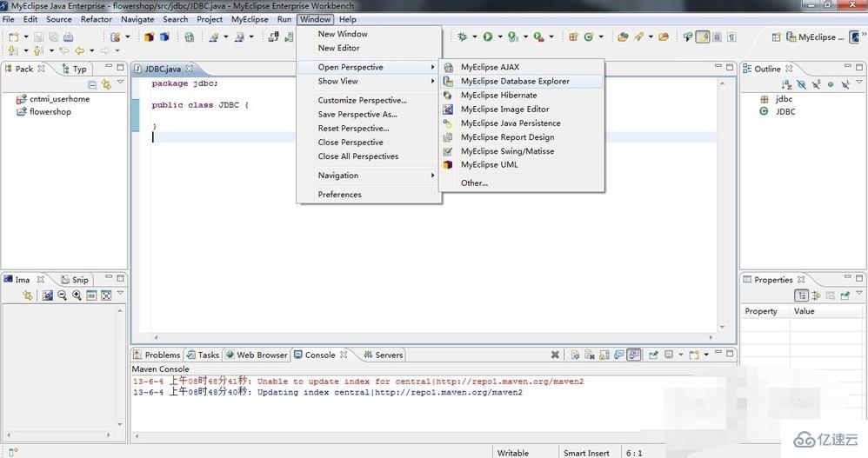
Task: Click the New Java Package toolbar icon
Action: [573, 37]
